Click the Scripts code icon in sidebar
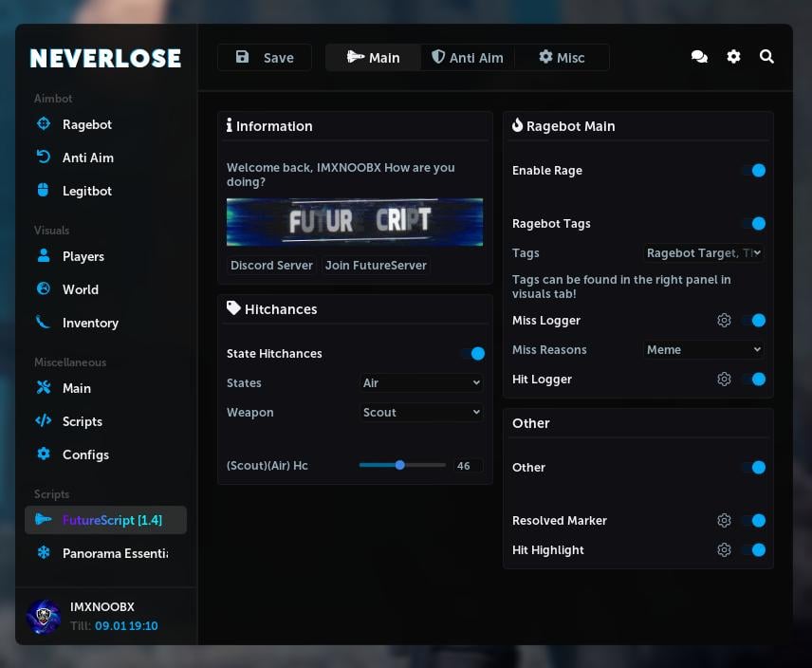 (x=42, y=421)
